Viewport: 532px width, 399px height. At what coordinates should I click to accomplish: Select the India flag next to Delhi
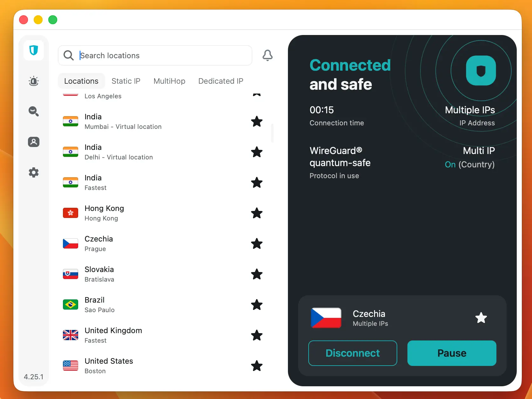coord(70,152)
